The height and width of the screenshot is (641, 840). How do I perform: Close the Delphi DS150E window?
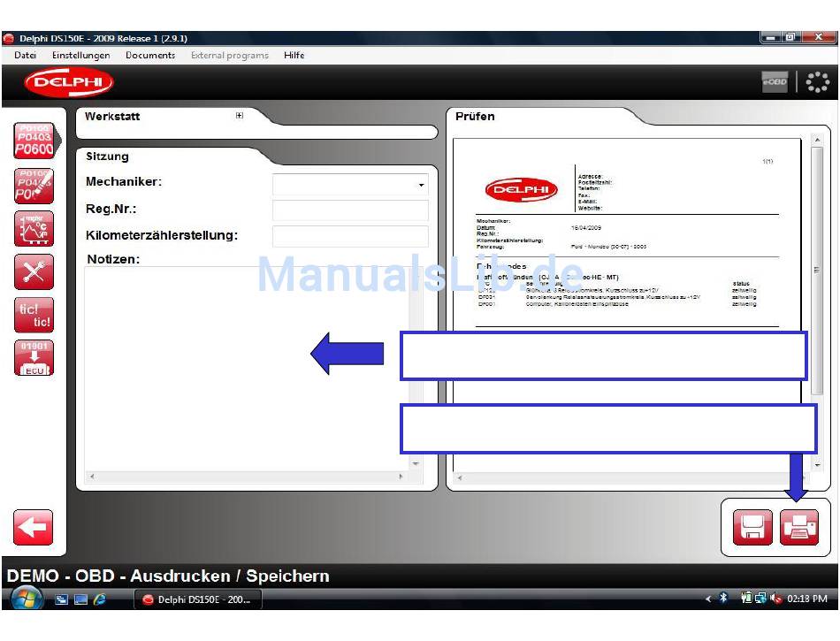pos(818,37)
